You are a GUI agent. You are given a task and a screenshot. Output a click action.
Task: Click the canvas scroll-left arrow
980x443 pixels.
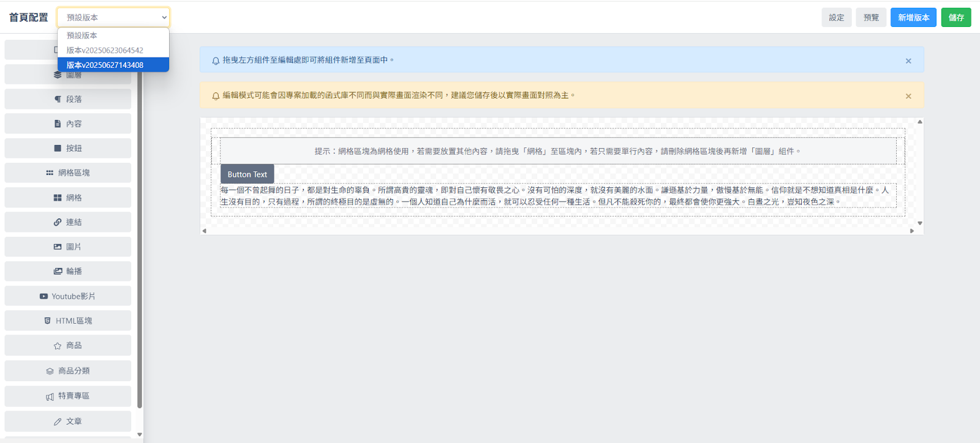coord(205,231)
